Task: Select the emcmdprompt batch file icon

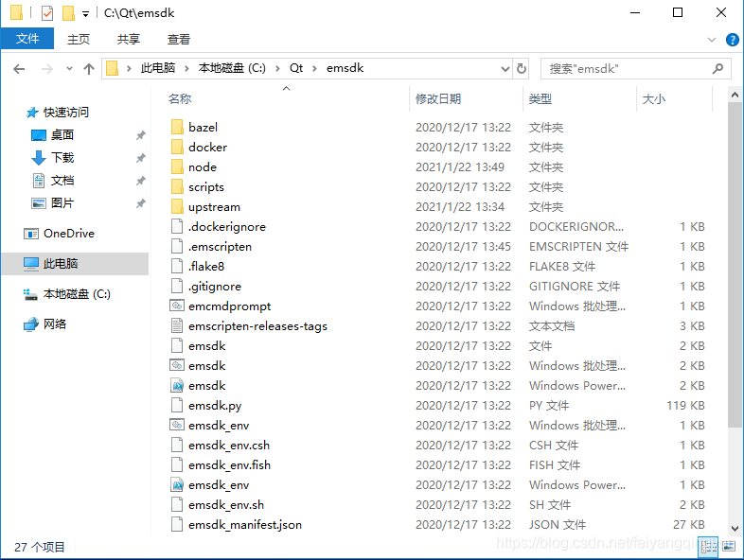Action: [177, 306]
